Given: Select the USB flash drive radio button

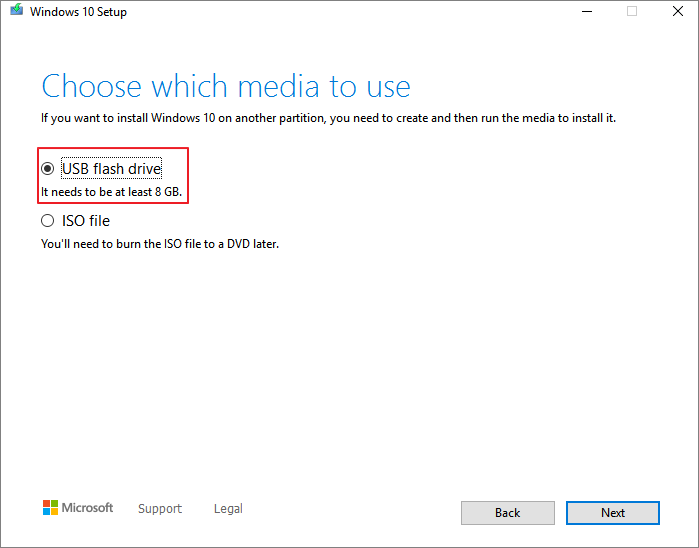Looking at the screenshot, I should click(x=47, y=170).
